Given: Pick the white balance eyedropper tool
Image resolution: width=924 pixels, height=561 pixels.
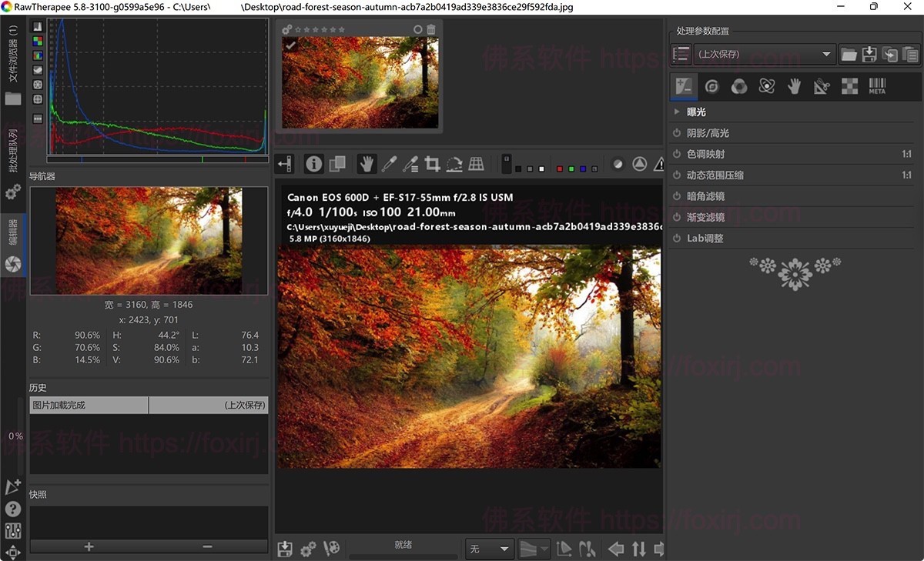Looking at the screenshot, I should 389,163.
